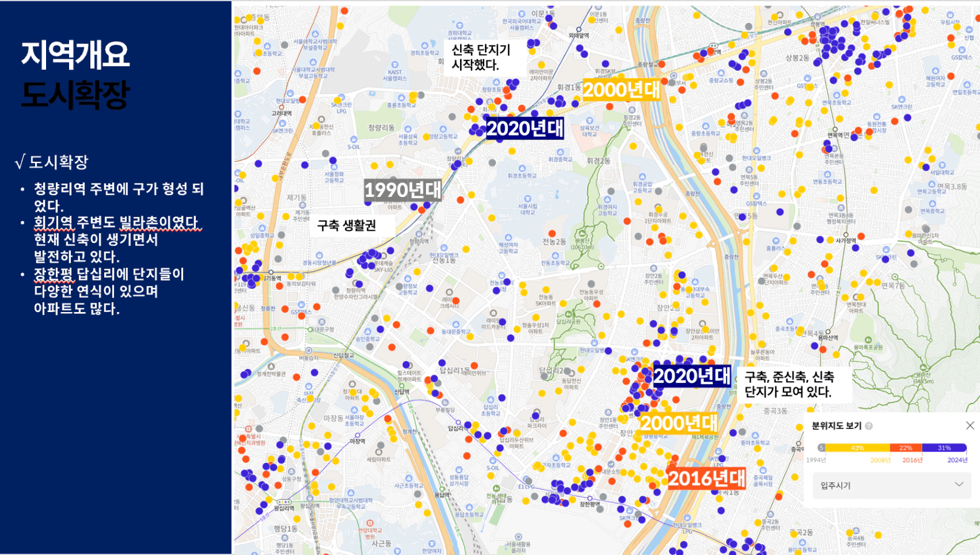Click the √ 도시확장 section heading
Screen dimensions: 980x555
[x=52, y=162]
